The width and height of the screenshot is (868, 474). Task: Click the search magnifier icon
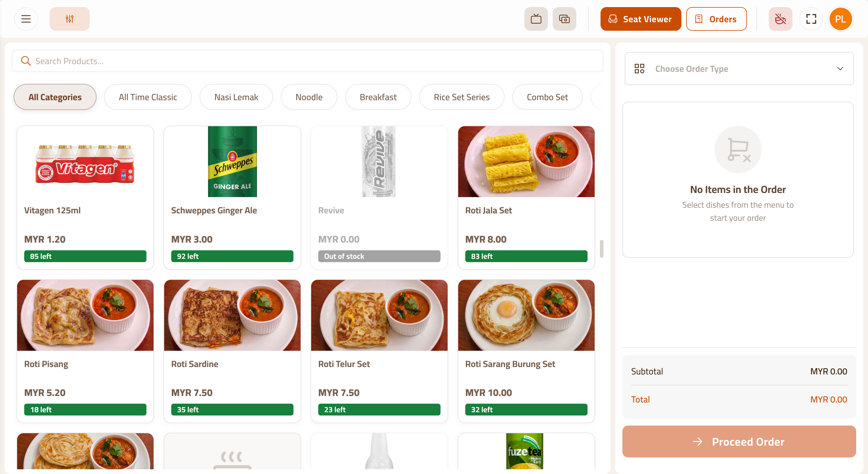click(26, 61)
